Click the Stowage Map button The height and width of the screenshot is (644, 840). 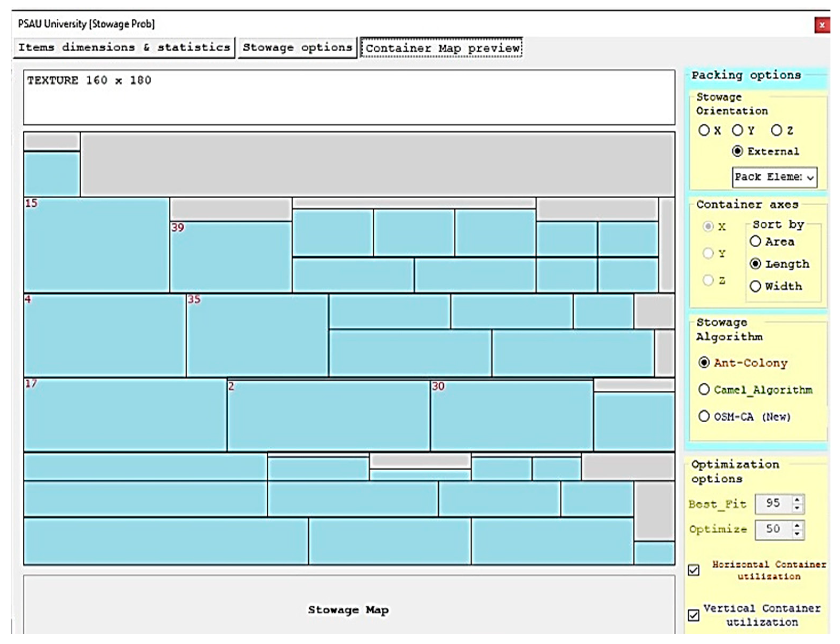[x=348, y=609]
